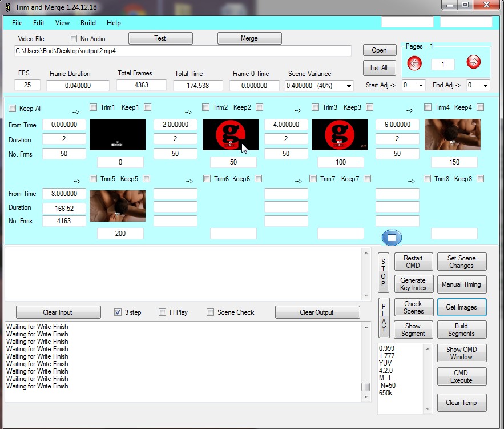Click the red right arrow page button
This screenshot has width=504, height=429.
click(474, 62)
